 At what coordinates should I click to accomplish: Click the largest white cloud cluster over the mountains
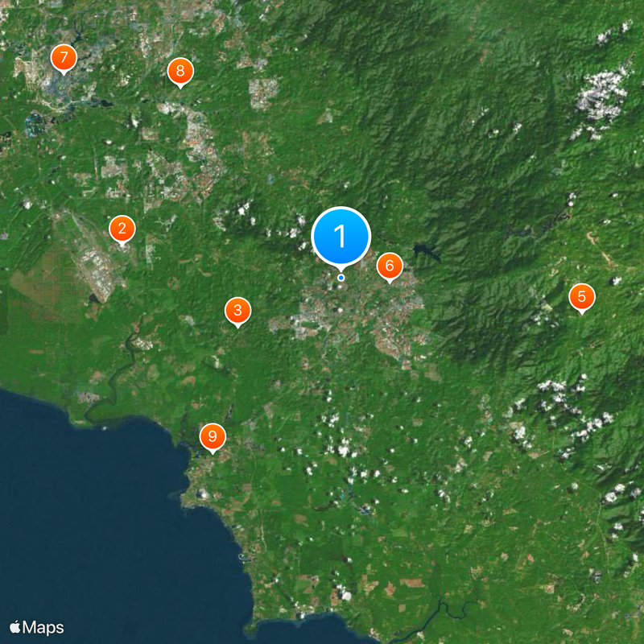point(600,97)
